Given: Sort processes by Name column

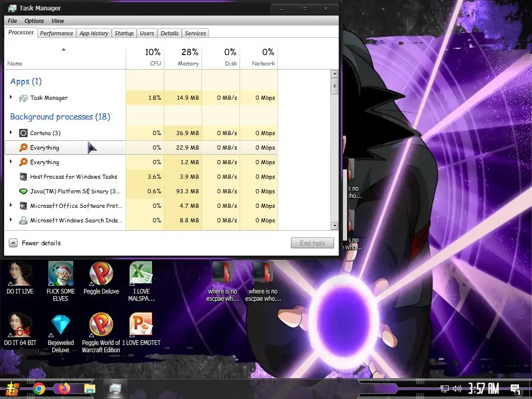Looking at the screenshot, I should (x=65, y=57).
